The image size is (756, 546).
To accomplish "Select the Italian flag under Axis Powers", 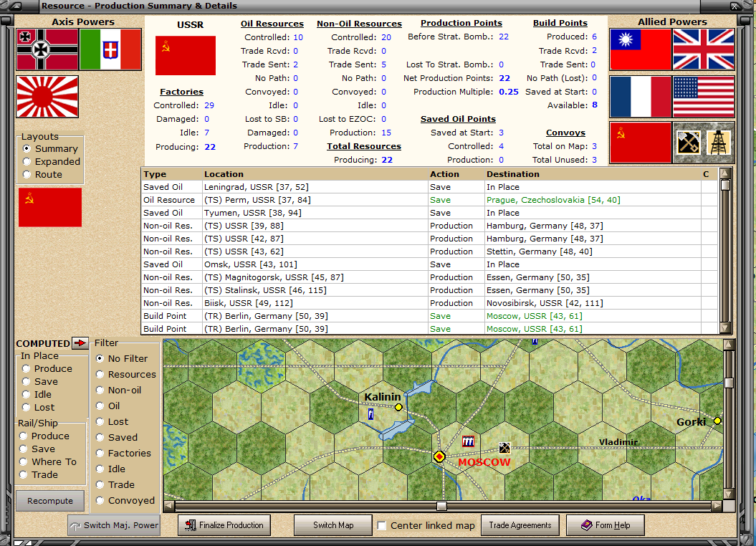I will [x=110, y=49].
